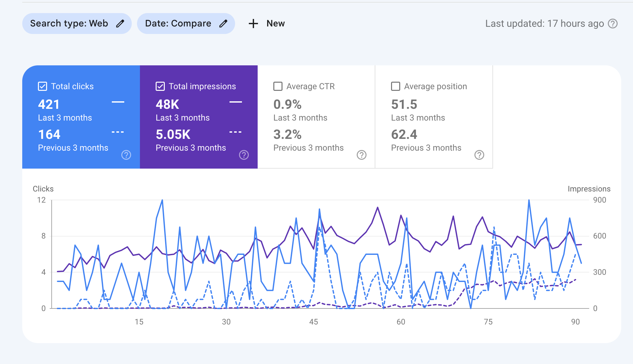The height and width of the screenshot is (364, 633).
Task: Open help icon in Total impressions card
Action: (244, 155)
